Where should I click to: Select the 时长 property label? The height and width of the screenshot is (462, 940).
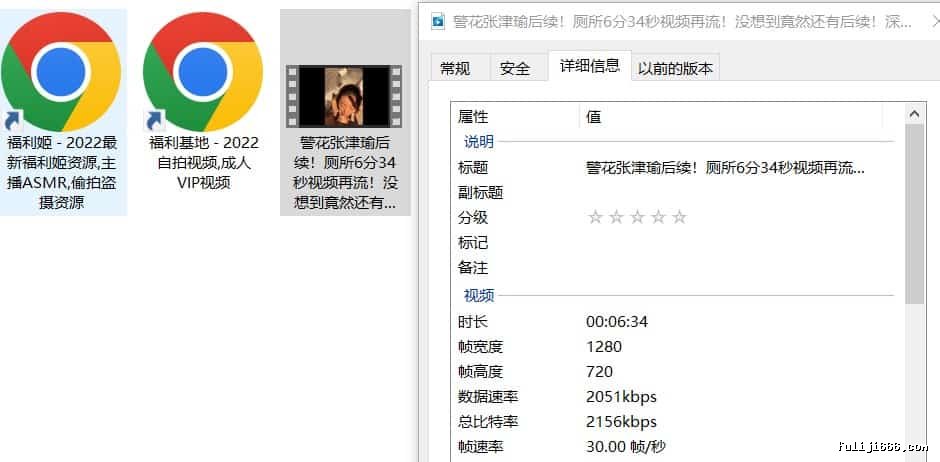[473, 322]
